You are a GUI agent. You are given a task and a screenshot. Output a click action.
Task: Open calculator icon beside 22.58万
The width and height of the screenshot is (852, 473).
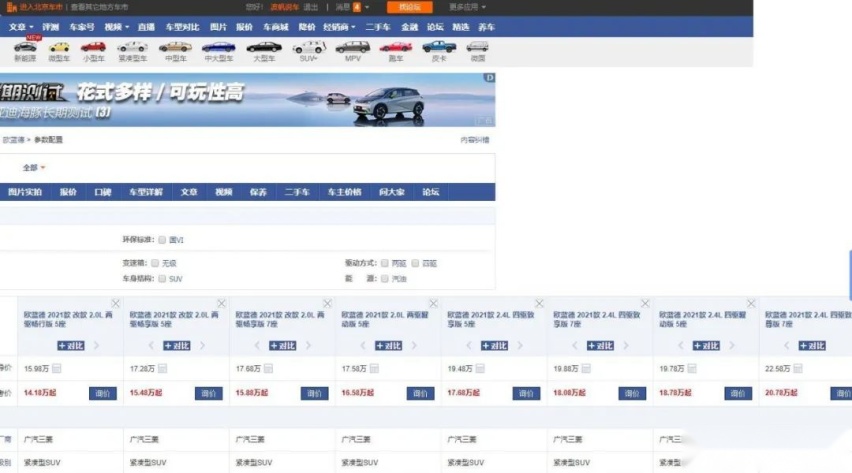[x=798, y=369]
